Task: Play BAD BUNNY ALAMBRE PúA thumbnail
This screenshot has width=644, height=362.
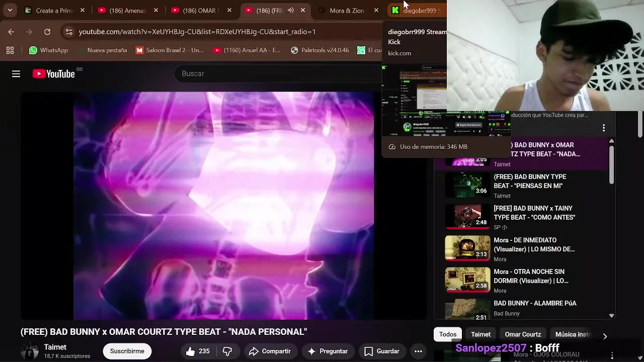Action: pyautogui.click(x=467, y=310)
